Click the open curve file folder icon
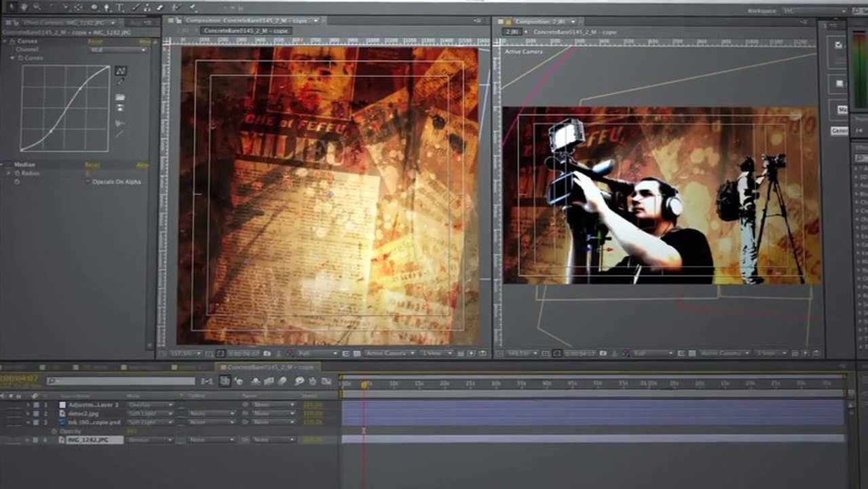The height and width of the screenshot is (489, 868). click(120, 97)
